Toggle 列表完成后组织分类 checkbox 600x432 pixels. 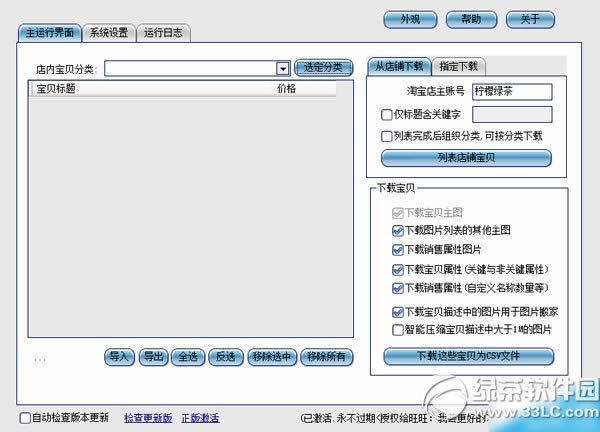click(x=386, y=136)
